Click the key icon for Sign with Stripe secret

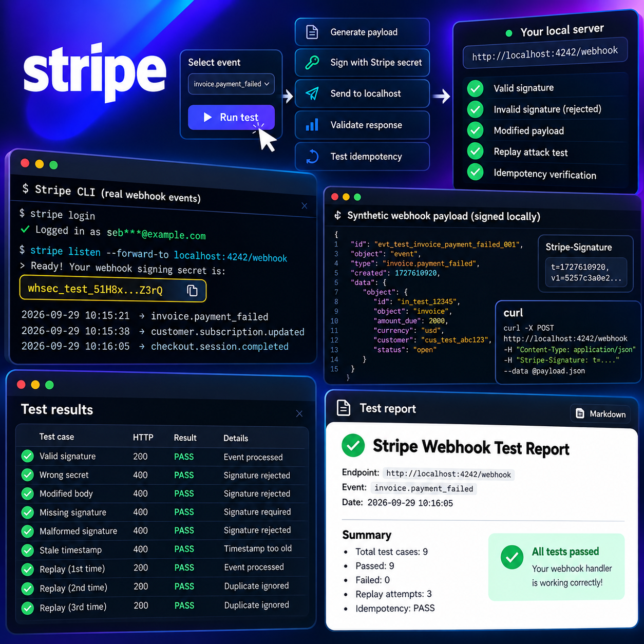(312, 63)
